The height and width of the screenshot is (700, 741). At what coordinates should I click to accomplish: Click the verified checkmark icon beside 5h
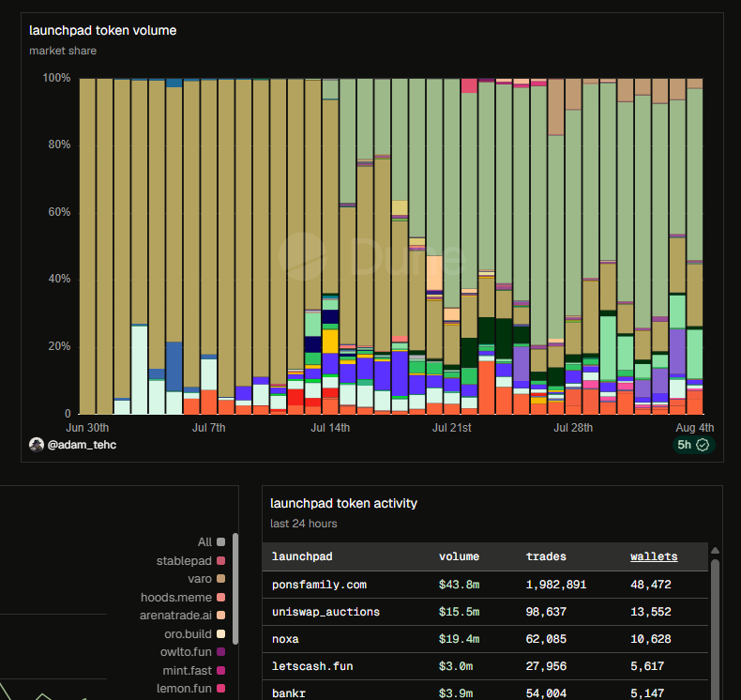(703, 445)
